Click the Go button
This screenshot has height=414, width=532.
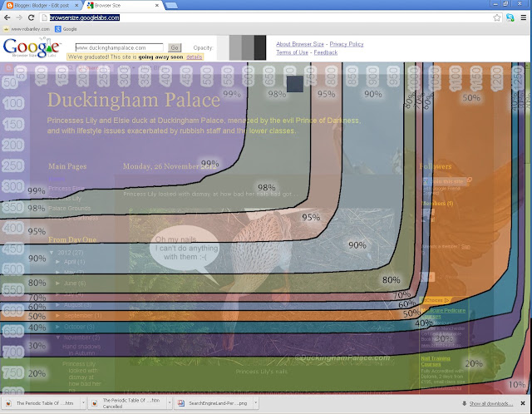(x=175, y=48)
